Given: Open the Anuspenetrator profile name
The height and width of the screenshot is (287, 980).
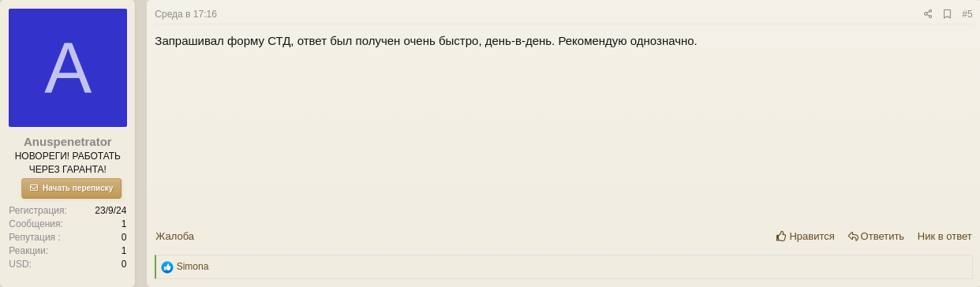Looking at the screenshot, I should 68,142.
